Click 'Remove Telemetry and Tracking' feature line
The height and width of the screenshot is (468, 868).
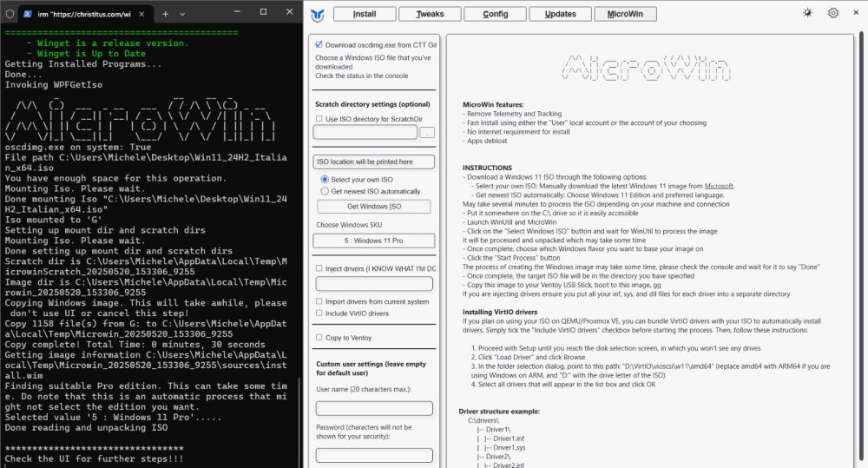pos(512,114)
